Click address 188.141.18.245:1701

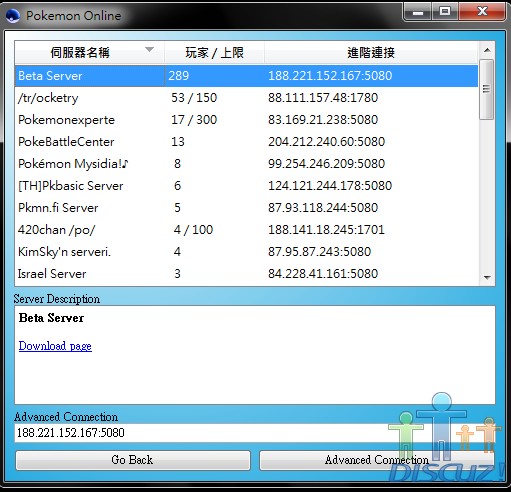coord(326,230)
